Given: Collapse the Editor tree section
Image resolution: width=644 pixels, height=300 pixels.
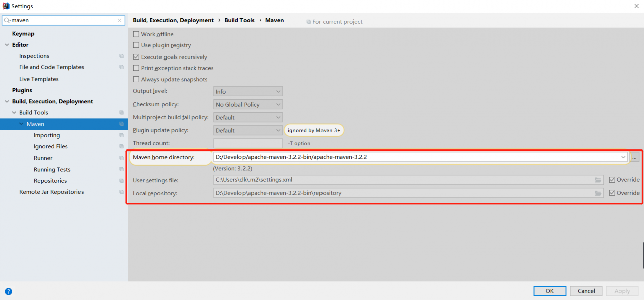Looking at the screenshot, I should [x=7, y=45].
